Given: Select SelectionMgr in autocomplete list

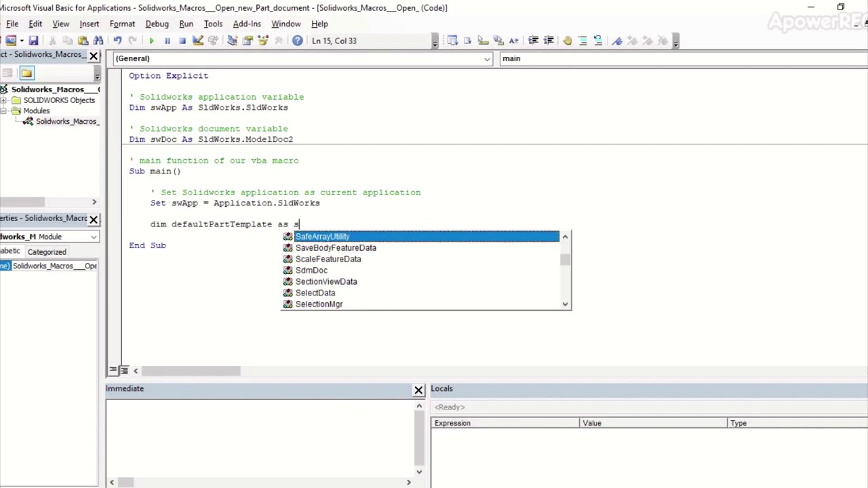Looking at the screenshot, I should (420, 304).
